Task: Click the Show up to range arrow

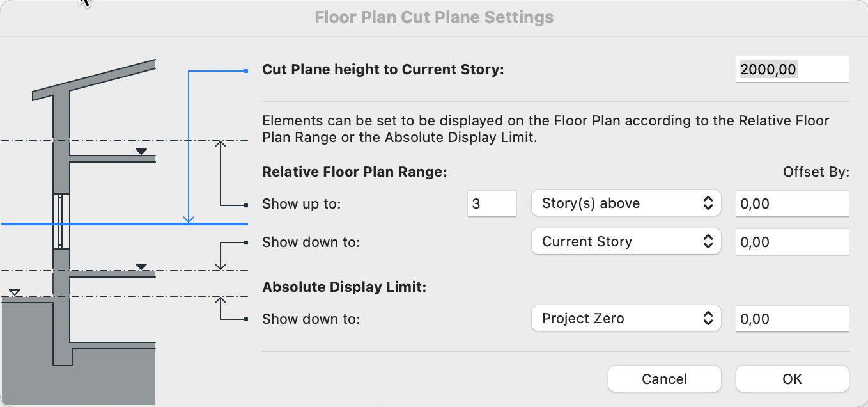Action: point(221,173)
